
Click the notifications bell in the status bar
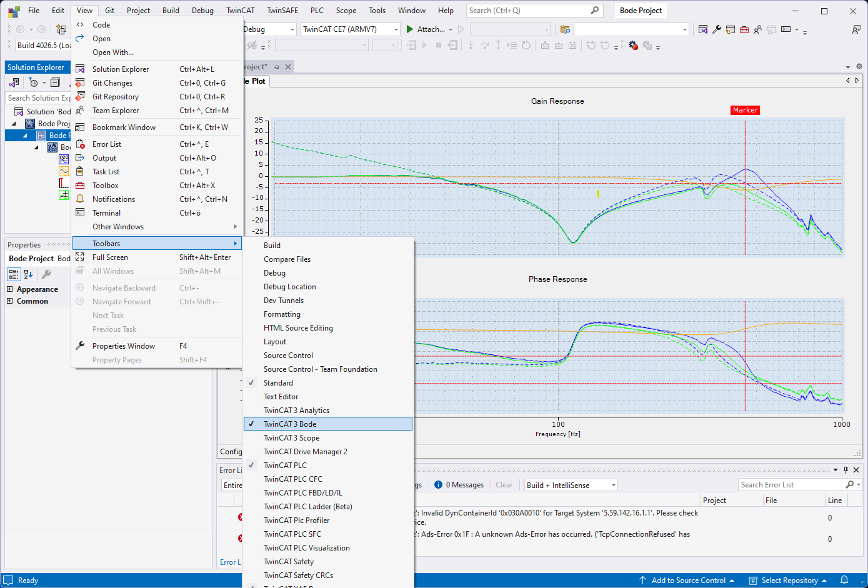[844, 580]
